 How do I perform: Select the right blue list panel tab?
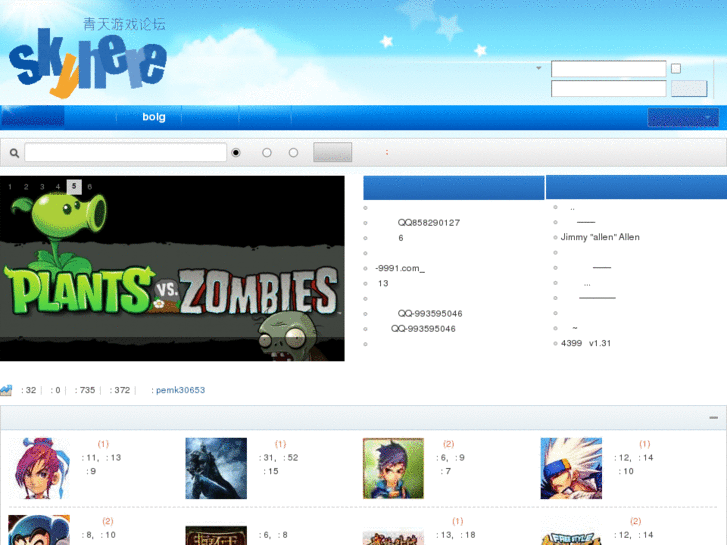[x=637, y=187]
